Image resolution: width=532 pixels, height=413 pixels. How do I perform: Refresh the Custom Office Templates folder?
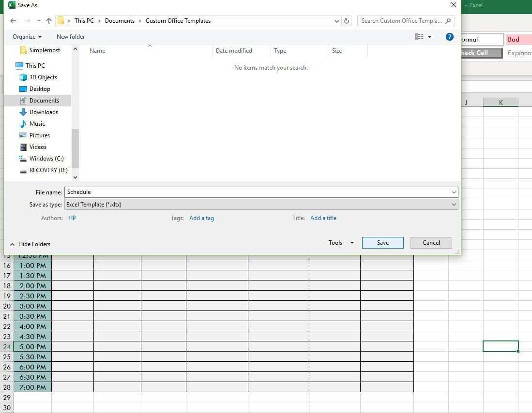click(346, 21)
